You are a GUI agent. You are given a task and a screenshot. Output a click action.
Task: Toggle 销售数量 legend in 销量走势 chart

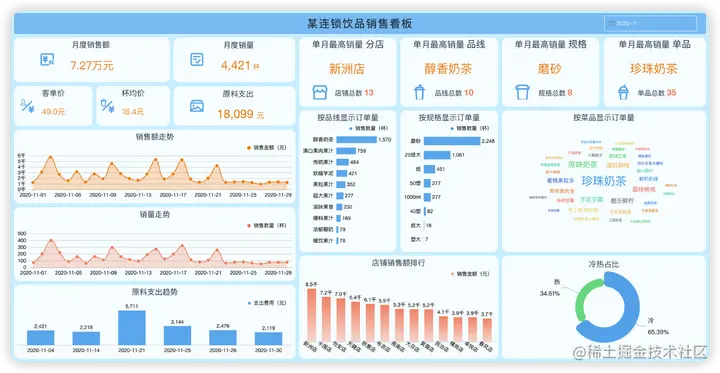pyautogui.click(x=266, y=226)
